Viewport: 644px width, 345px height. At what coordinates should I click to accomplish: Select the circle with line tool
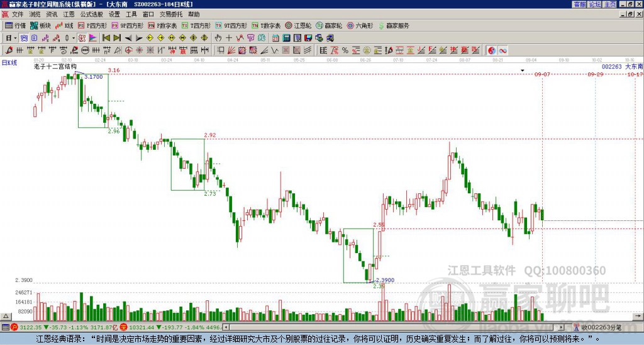coord(85,50)
